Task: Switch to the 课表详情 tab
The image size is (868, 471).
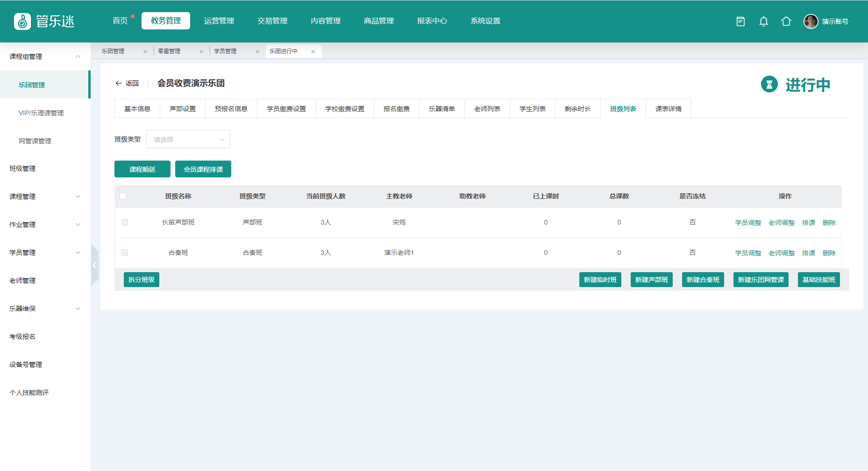Action: click(x=668, y=109)
